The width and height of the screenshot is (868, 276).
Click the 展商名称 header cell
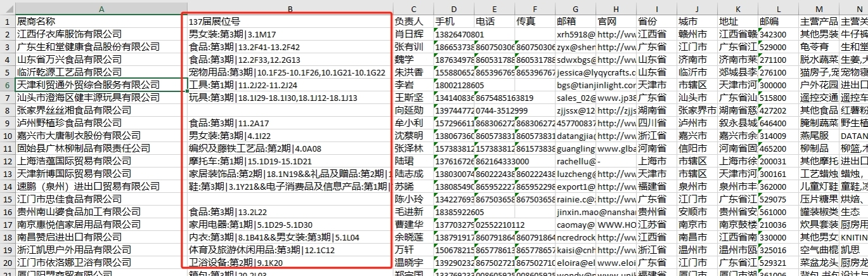101,21
